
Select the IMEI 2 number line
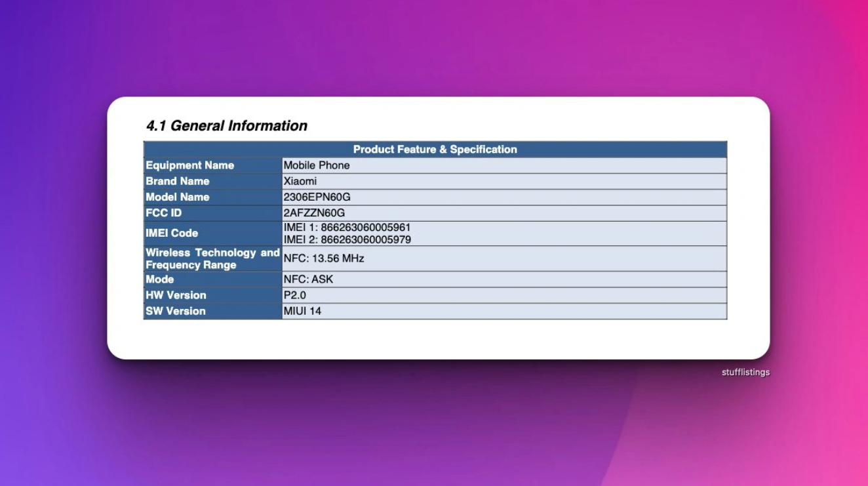(347, 239)
